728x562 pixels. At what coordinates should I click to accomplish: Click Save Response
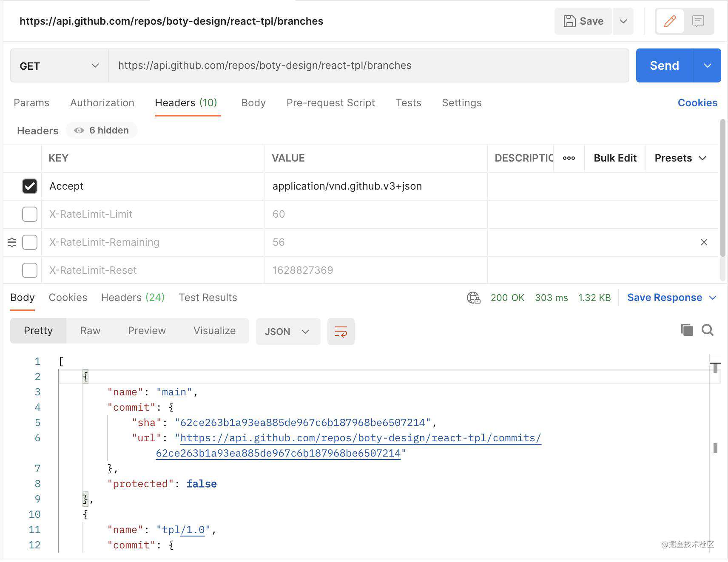665,298
